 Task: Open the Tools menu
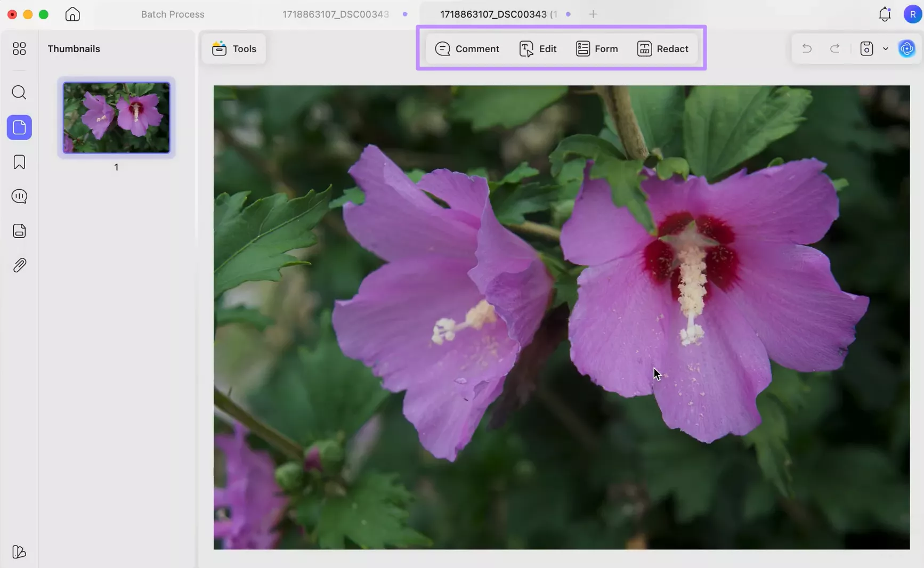pos(234,49)
